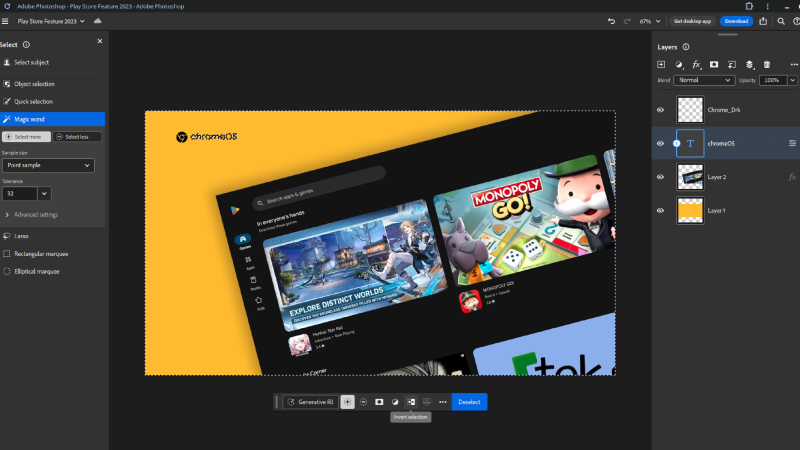Open the browser three-dot menu

tap(767, 6)
